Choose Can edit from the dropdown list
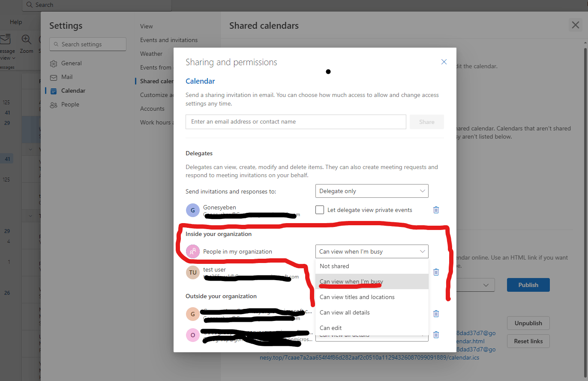This screenshot has height=381, width=588. click(372, 328)
